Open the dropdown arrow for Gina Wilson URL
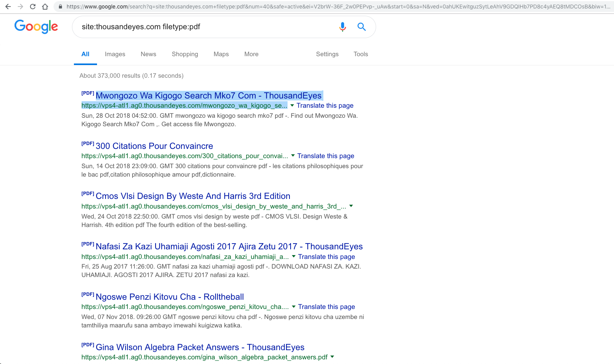Screen dimensions: 614x364 [x=332, y=357]
